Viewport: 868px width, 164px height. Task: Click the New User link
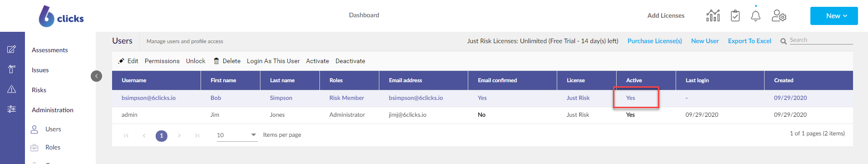click(705, 41)
